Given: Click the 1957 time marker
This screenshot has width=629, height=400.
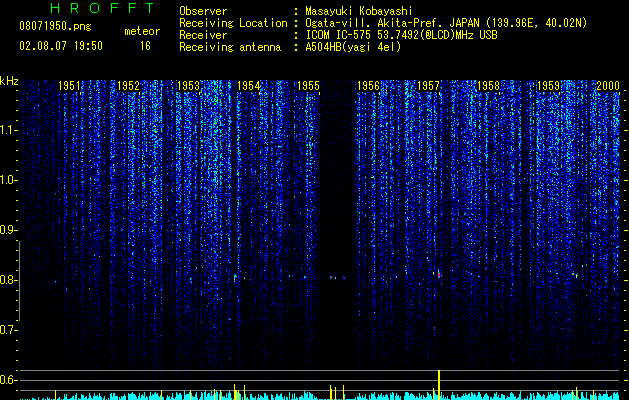Looking at the screenshot, I should (428, 86).
